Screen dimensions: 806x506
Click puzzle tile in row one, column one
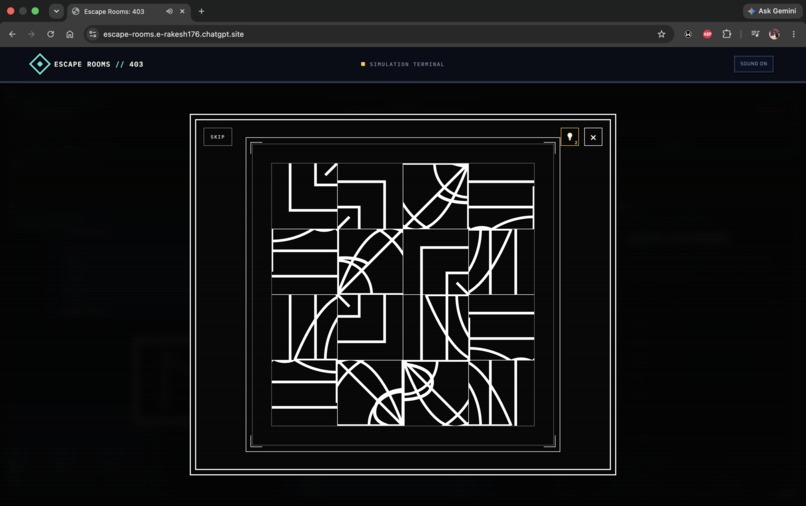pos(304,196)
